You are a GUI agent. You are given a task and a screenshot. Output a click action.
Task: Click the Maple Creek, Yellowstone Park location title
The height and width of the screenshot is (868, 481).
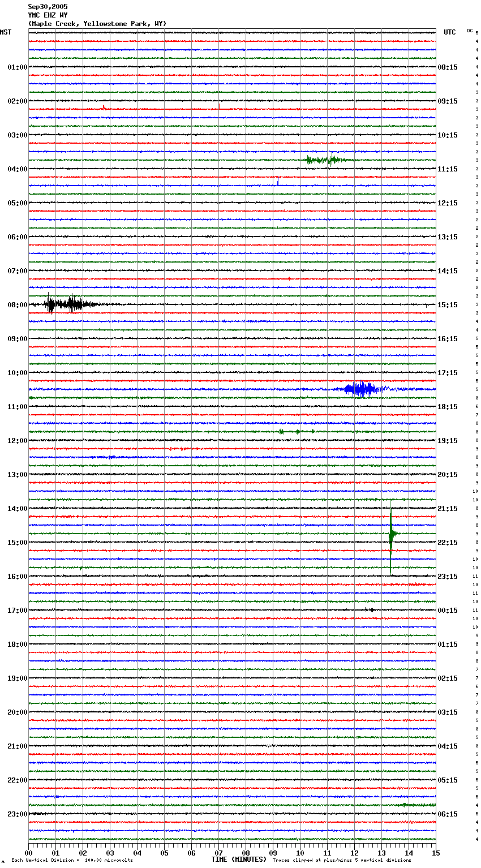[x=97, y=24]
